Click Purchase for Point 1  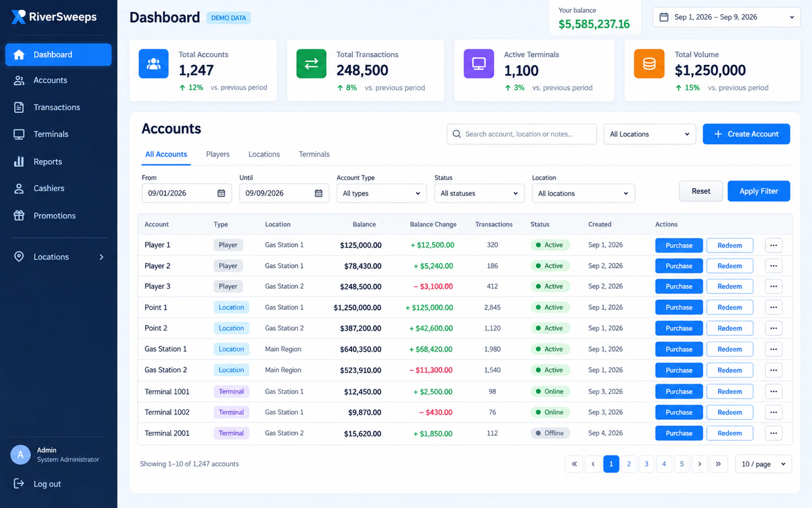[x=679, y=307]
